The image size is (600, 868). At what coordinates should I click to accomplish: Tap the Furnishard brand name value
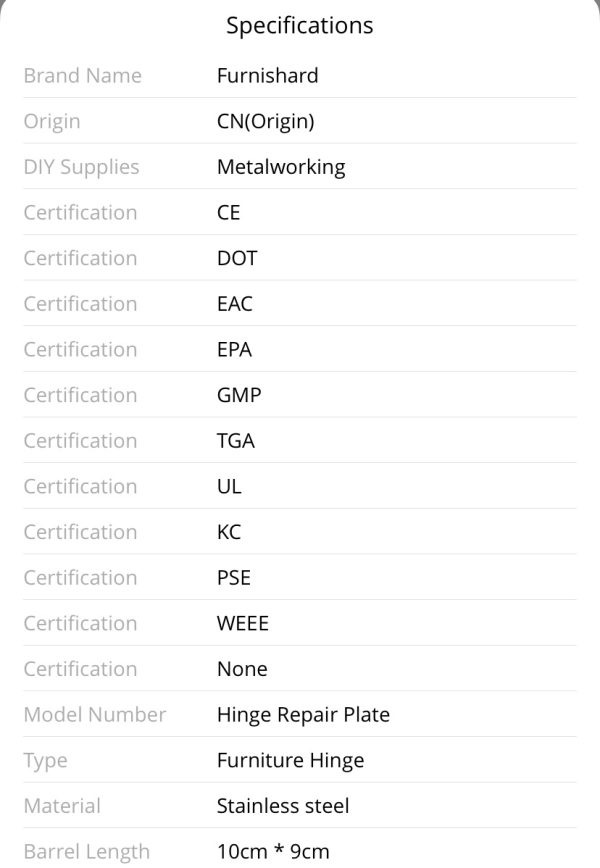[267, 75]
